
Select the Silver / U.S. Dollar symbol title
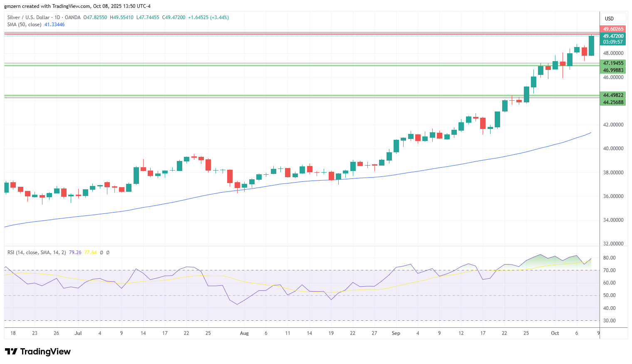click(28, 17)
